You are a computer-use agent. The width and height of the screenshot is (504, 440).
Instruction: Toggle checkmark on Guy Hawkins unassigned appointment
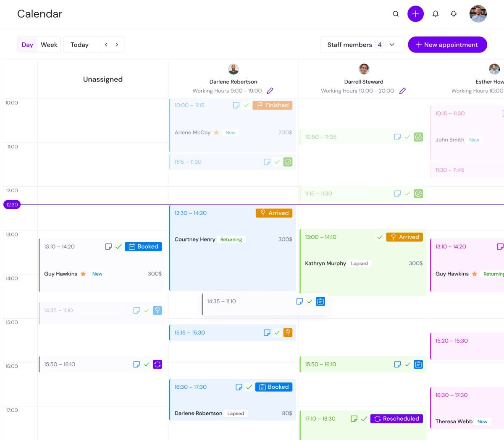point(118,246)
